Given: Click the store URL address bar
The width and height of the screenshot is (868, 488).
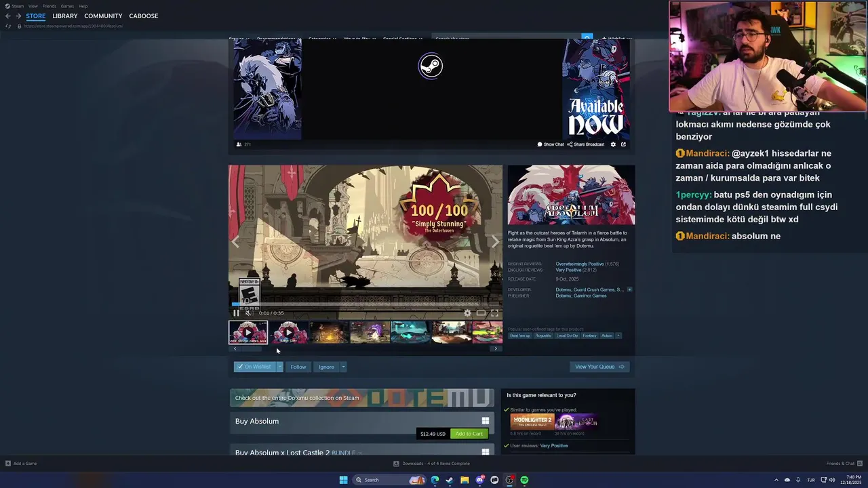Looking at the screenshot, I should coord(73,26).
